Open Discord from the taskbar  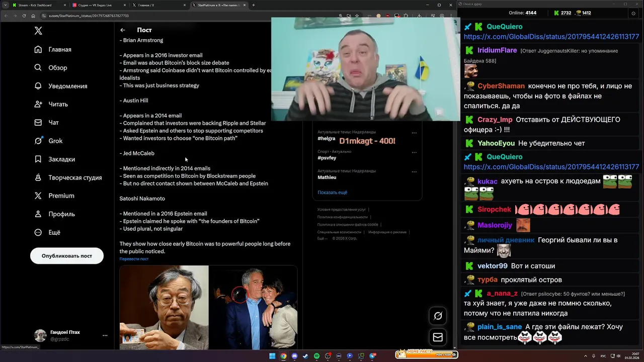pyautogui.click(x=294, y=356)
